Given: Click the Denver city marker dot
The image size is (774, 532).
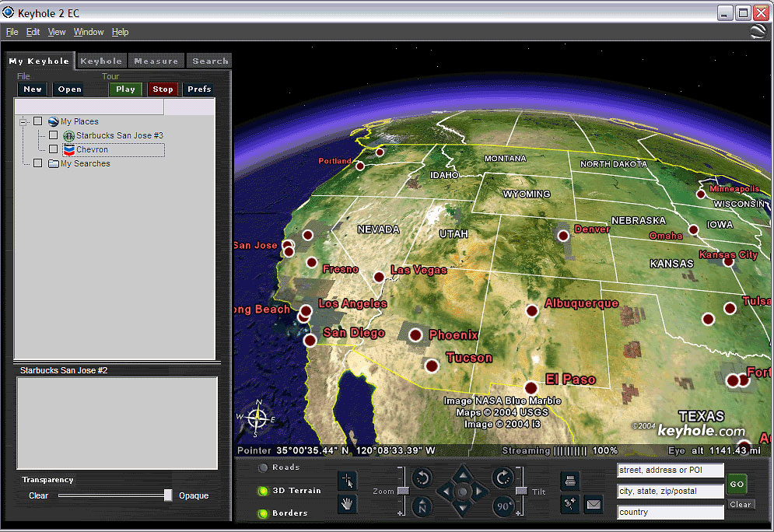Looking at the screenshot, I should [x=563, y=236].
